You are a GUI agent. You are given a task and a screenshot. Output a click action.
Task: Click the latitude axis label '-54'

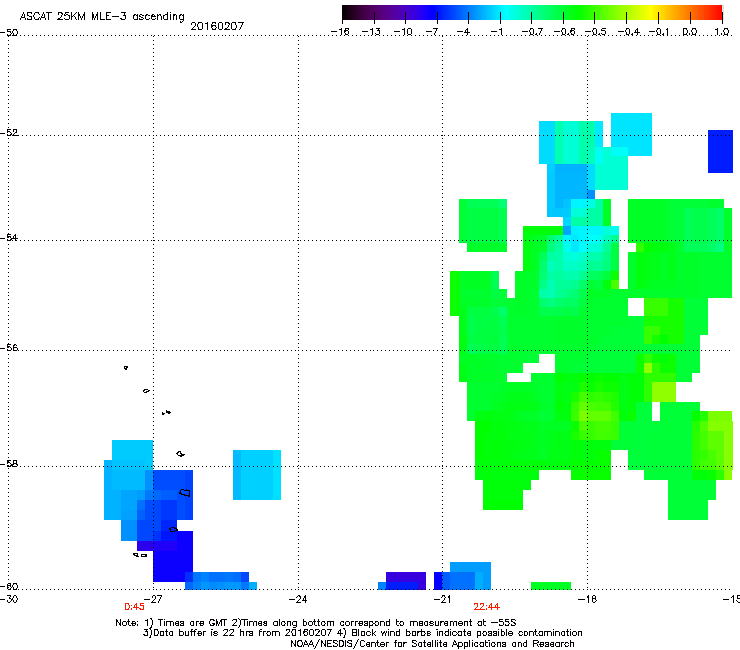coord(9,238)
